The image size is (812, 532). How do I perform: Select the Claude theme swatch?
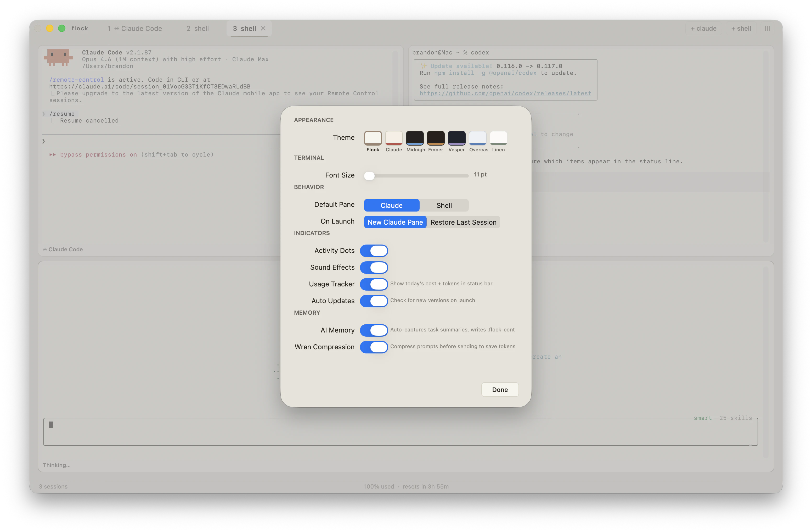coord(394,138)
